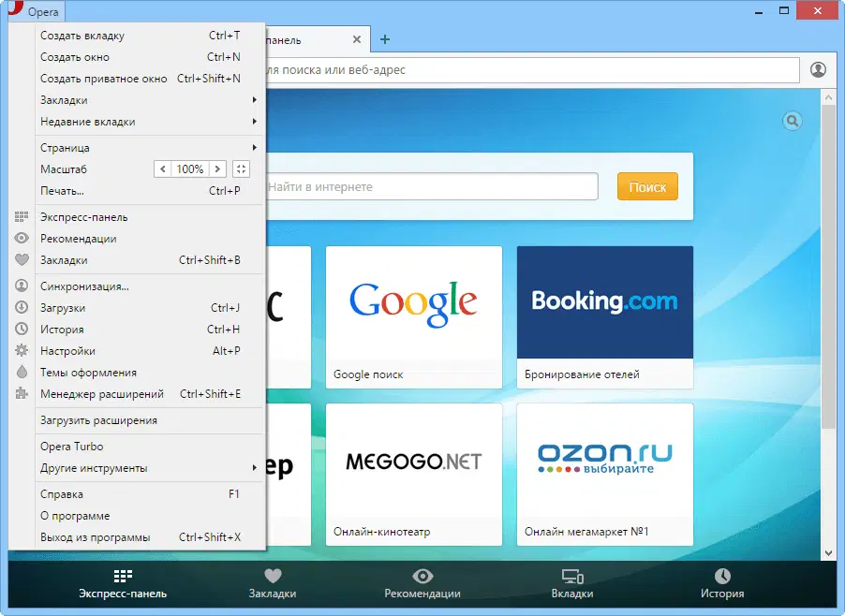Viewport: 845px width, 616px height.
Task: Click the history clock icon in menu
Action: 22,329
